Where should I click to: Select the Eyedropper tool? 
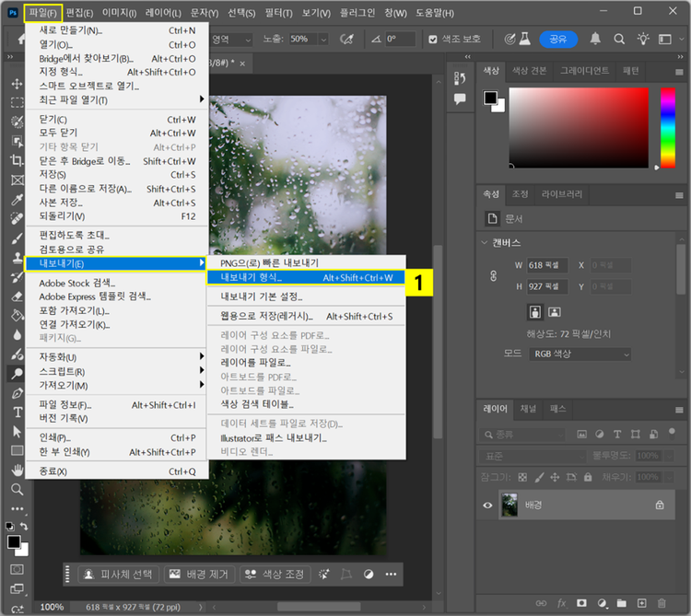point(17,200)
